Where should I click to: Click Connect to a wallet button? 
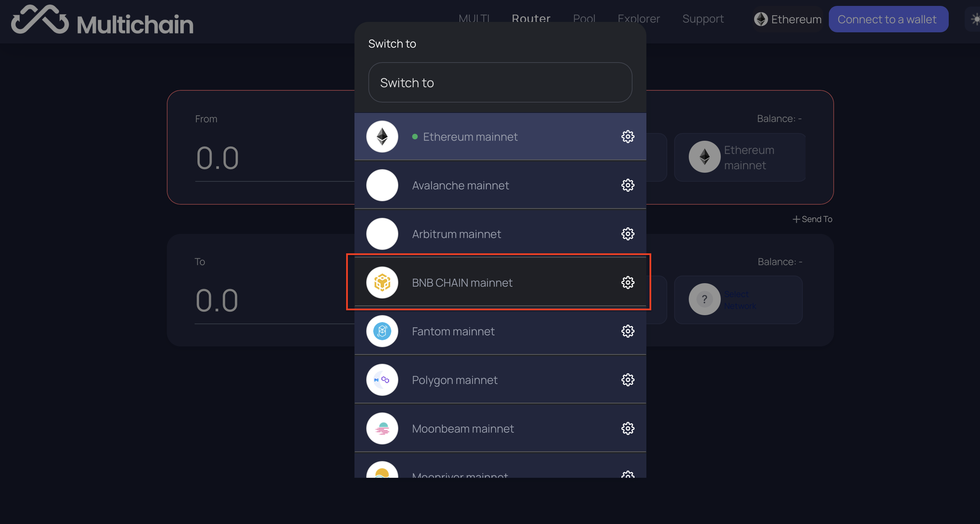[888, 19]
